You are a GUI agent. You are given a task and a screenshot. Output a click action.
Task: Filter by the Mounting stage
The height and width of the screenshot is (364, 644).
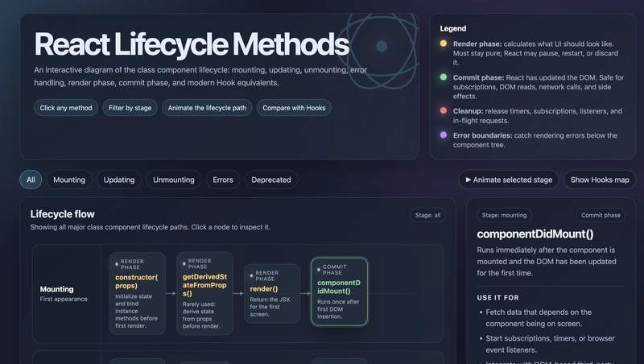point(69,180)
